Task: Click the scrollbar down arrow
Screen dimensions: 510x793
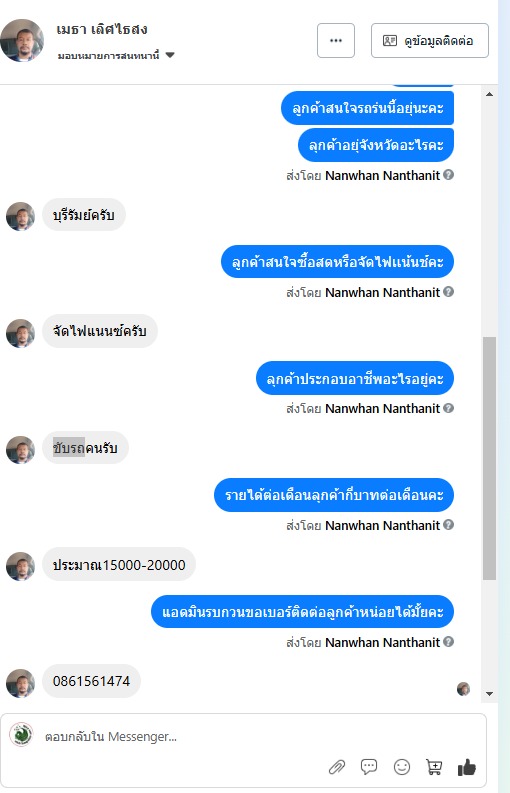Action: tap(489, 693)
